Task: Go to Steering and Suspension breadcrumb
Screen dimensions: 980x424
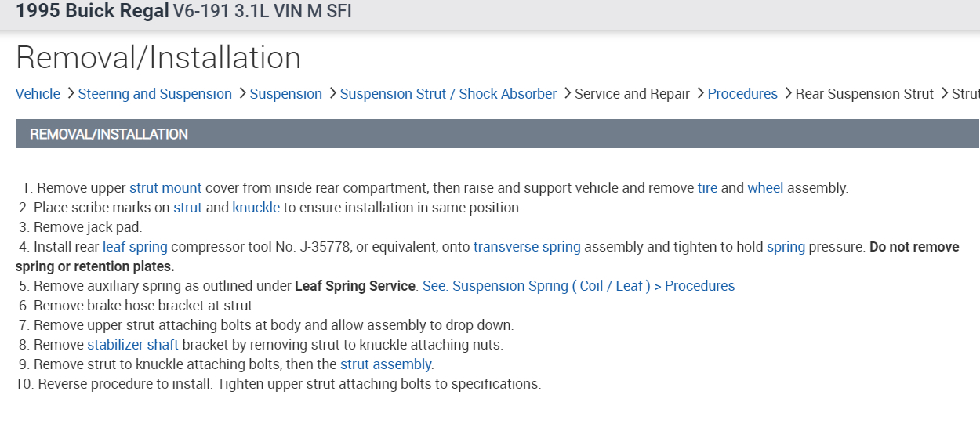Action: click(155, 94)
